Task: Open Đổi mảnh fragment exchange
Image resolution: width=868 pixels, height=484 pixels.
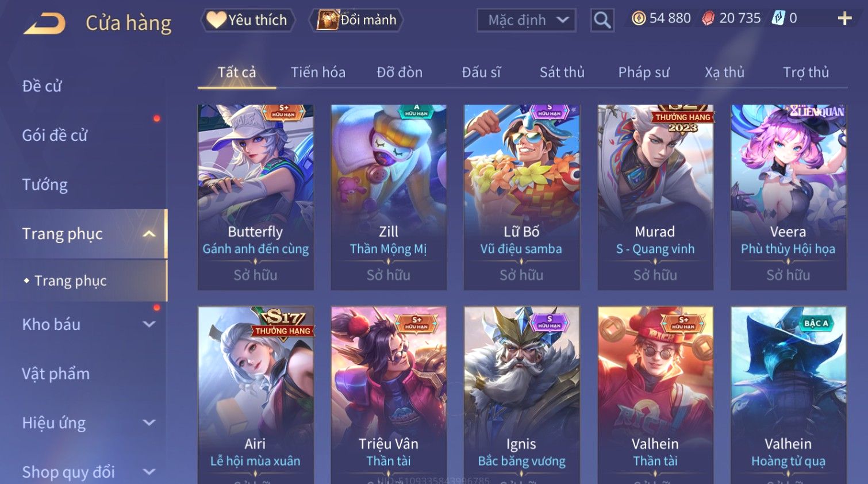Action: point(356,20)
